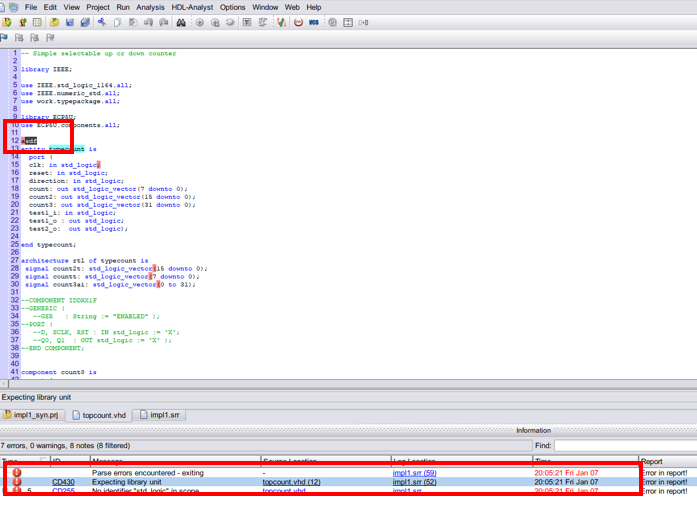The image size is (697, 508).
Task: Click the syntax check checkmark icon
Action: (x=281, y=22)
